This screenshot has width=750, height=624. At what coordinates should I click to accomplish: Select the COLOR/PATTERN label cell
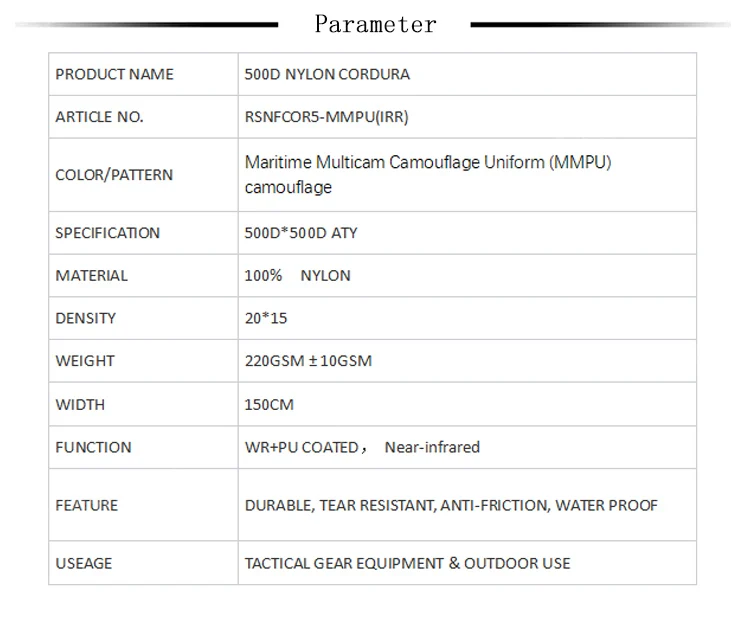[x=143, y=175]
